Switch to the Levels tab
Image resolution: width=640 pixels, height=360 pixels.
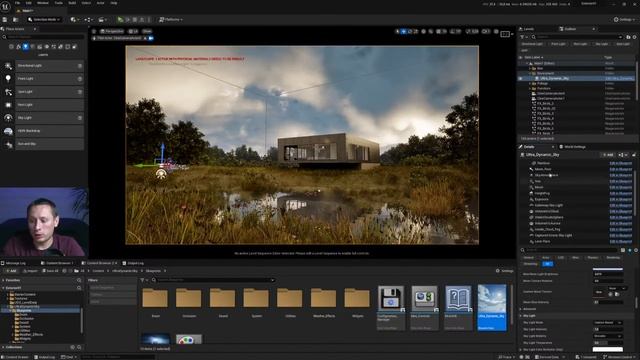(527, 29)
